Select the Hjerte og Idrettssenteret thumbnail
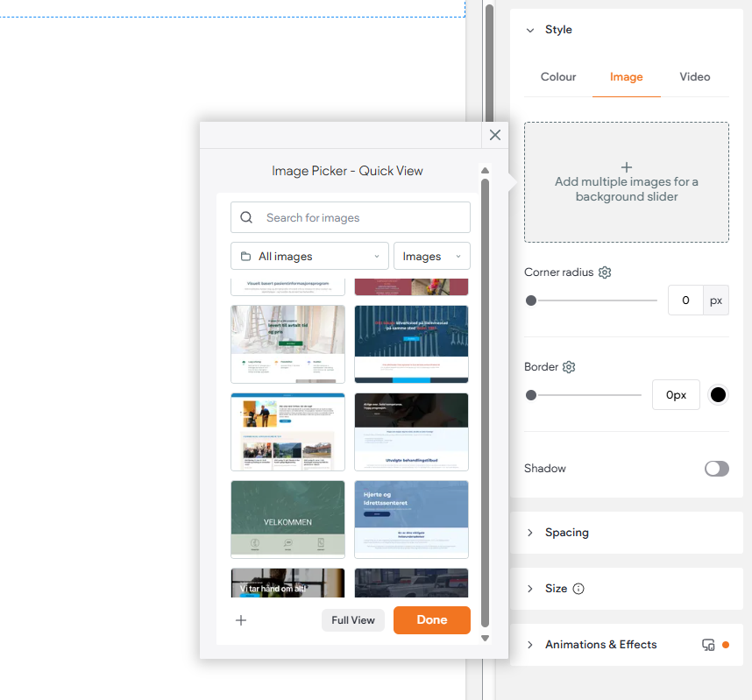The image size is (752, 700). [x=411, y=520]
